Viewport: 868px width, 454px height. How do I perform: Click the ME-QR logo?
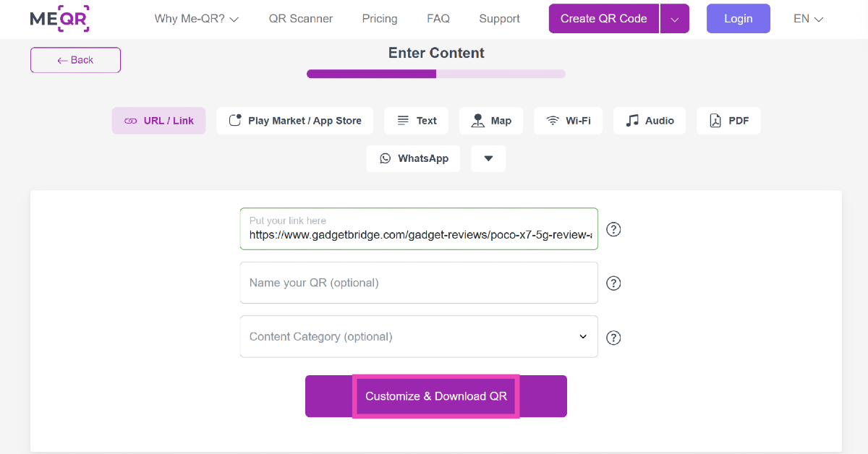point(59,19)
